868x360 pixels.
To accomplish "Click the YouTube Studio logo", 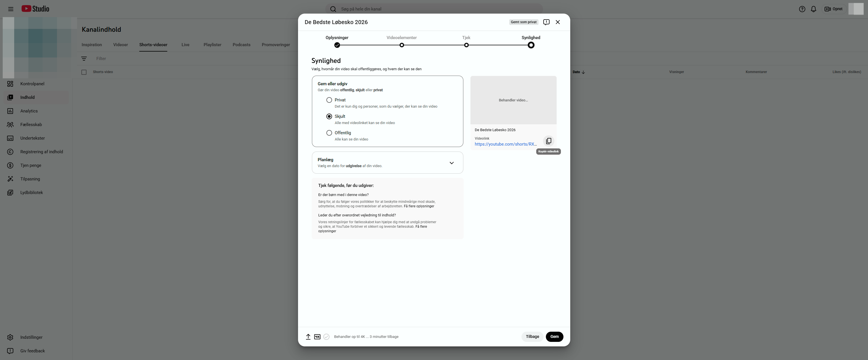I will 35,9.
